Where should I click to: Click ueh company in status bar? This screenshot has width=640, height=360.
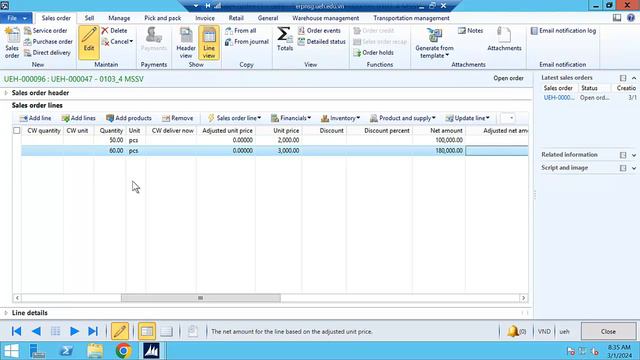(564, 331)
